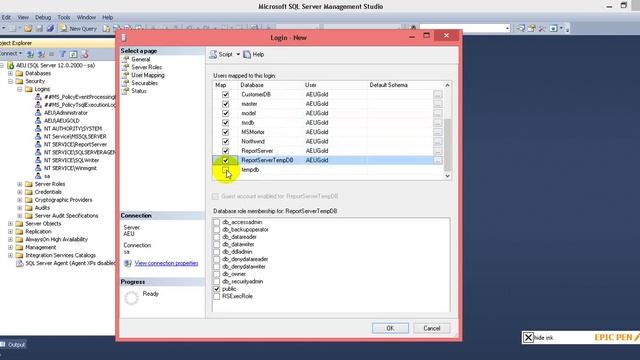Viewport: 640px width, 360px height.
Task: Click the Save All icon in main toolbar
Action: tap(50, 29)
